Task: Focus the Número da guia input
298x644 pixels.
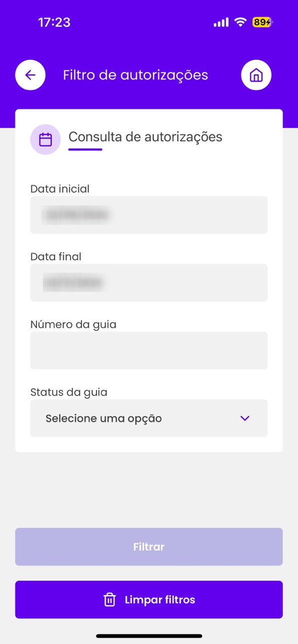Action: pos(149,350)
